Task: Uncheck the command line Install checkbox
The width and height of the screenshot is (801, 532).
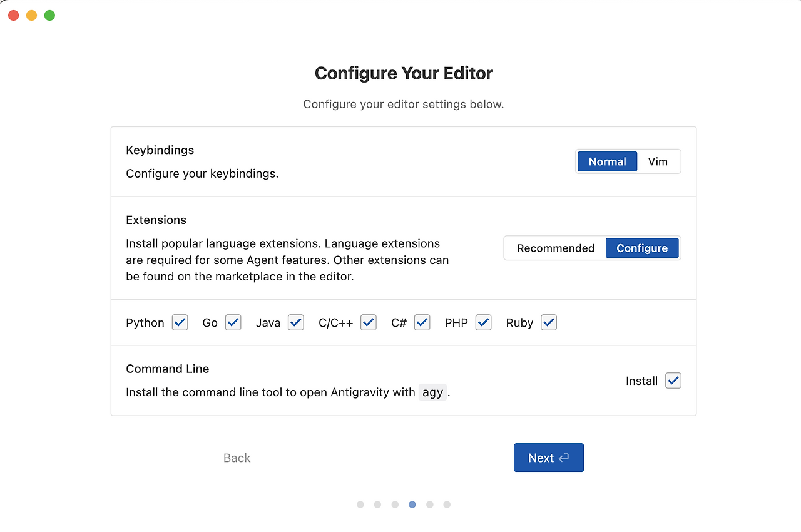Action: tap(673, 381)
